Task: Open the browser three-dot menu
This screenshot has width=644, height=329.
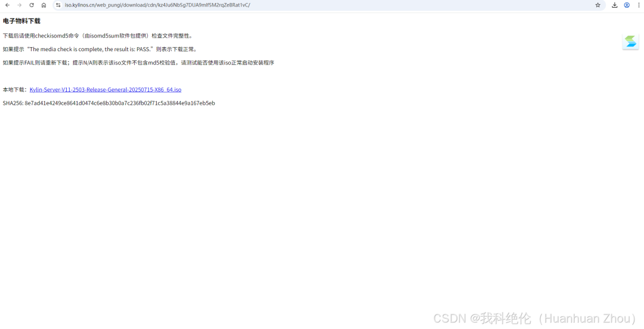Action: (x=638, y=5)
